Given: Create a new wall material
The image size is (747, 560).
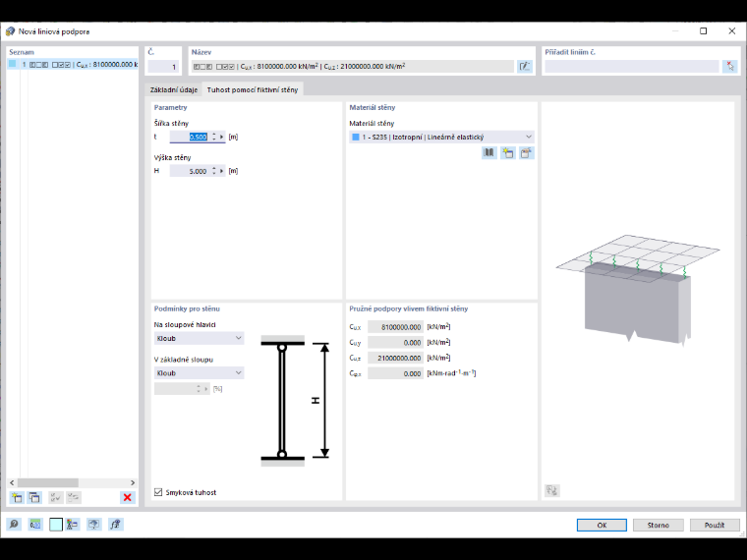Looking at the screenshot, I should 508,153.
